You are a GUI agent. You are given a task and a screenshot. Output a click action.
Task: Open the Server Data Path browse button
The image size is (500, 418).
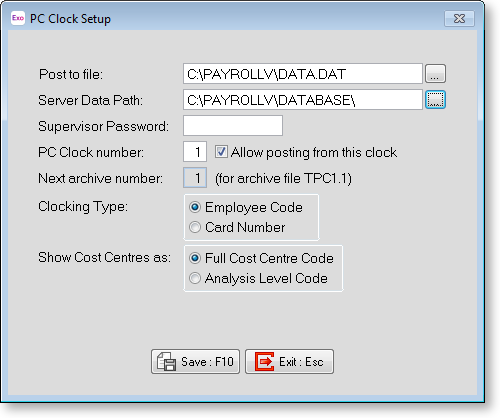tap(435, 100)
